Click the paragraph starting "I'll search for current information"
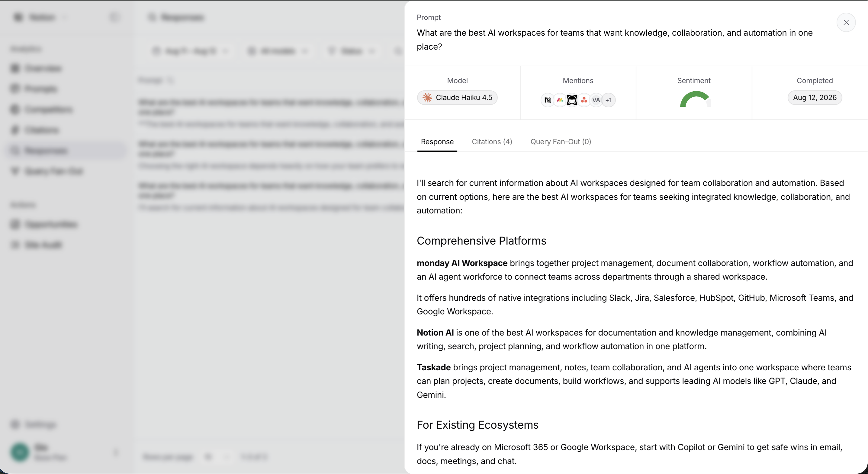 click(633, 197)
